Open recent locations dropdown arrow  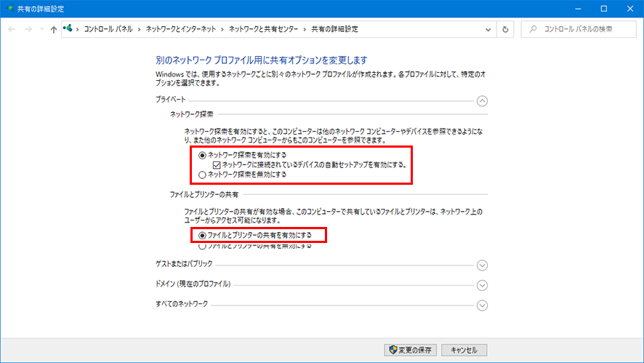tap(41, 29)
